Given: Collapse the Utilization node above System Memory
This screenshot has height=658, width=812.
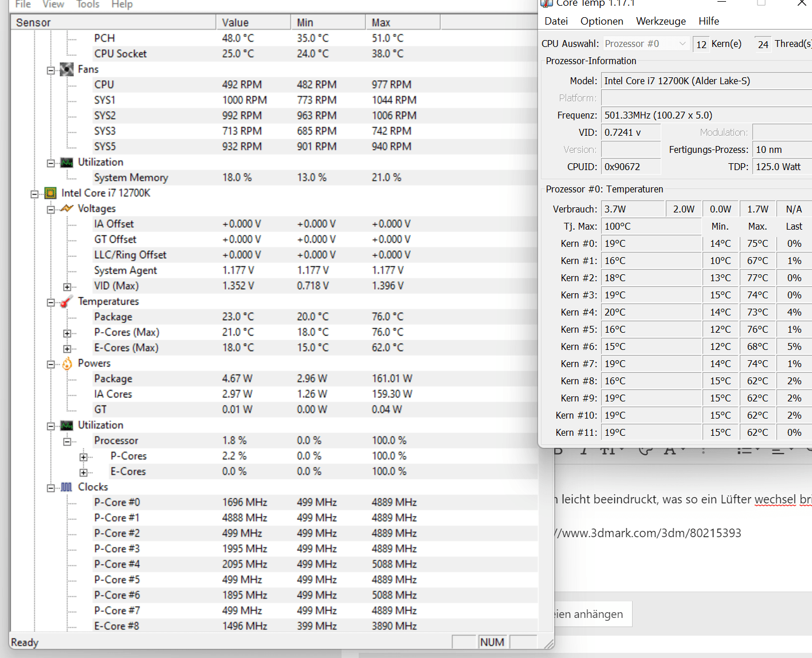Looking at the screenshot, I should click(x=51, y=163).
